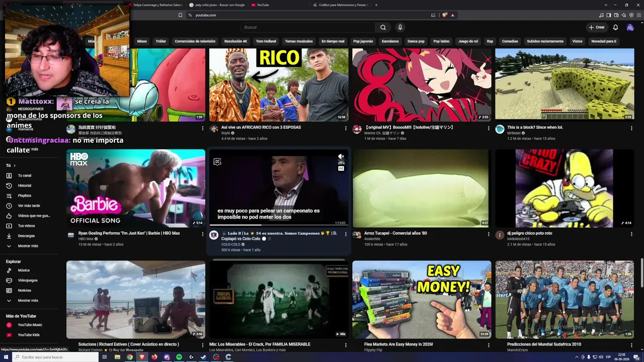Open the account avatar menu

630,27
